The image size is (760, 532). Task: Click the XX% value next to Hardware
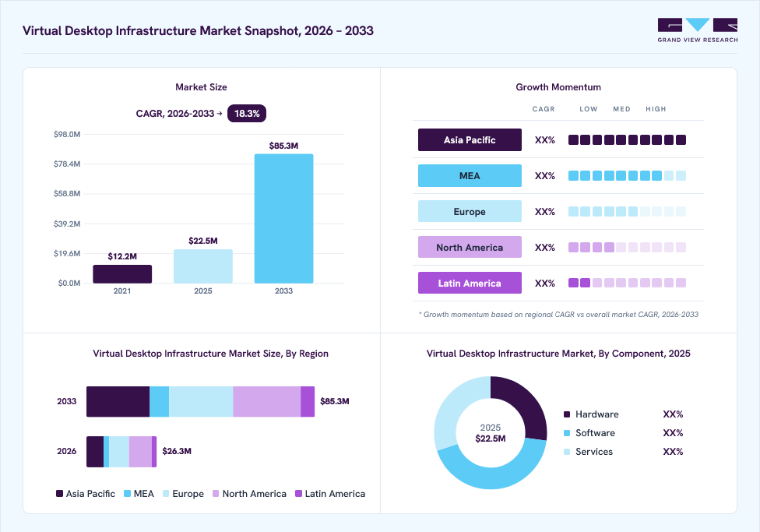673,414
